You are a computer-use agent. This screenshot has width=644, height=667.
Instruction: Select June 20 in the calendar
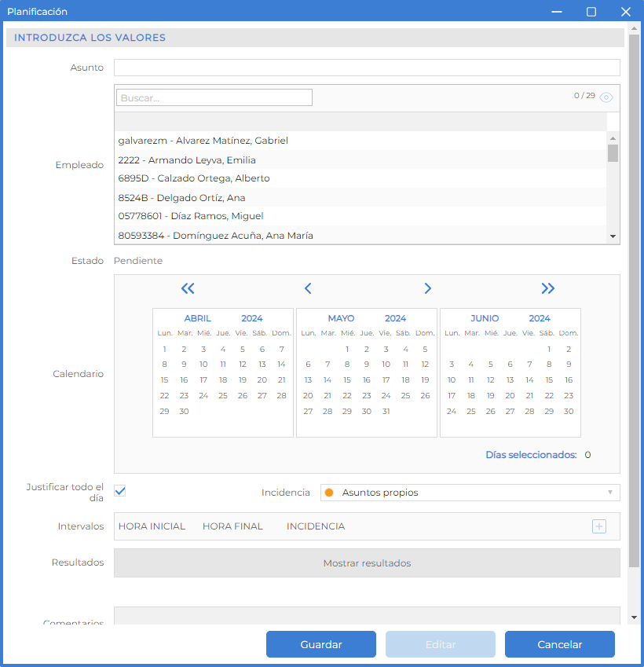pos(510,396)
